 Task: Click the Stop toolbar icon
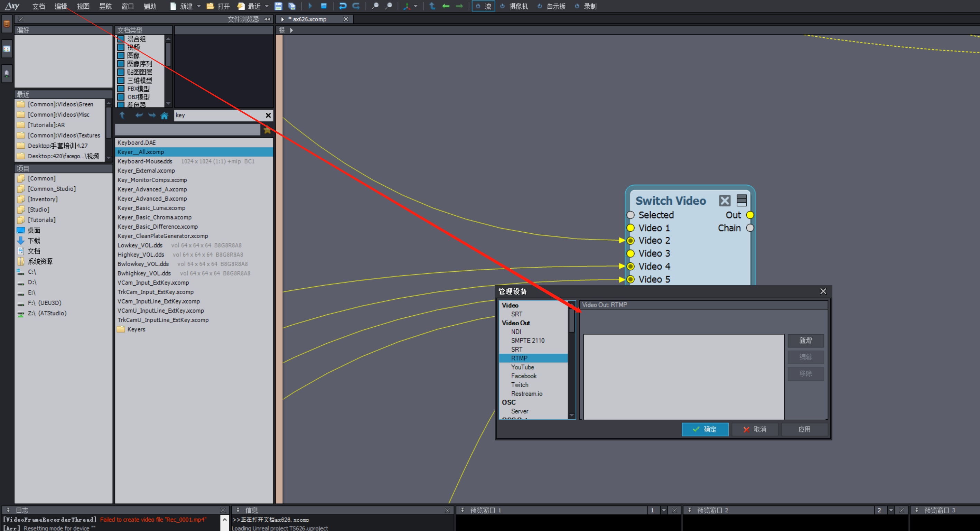[324, 6]
